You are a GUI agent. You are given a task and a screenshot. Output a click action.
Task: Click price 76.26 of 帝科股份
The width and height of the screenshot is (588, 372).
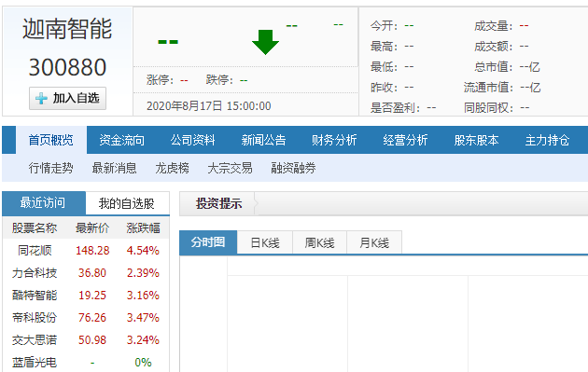(x=92, y=318)
